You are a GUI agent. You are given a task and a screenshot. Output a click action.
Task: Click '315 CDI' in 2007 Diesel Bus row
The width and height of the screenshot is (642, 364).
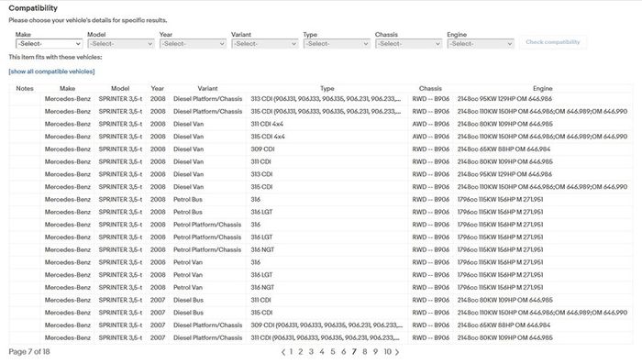(x=261, y=313)
